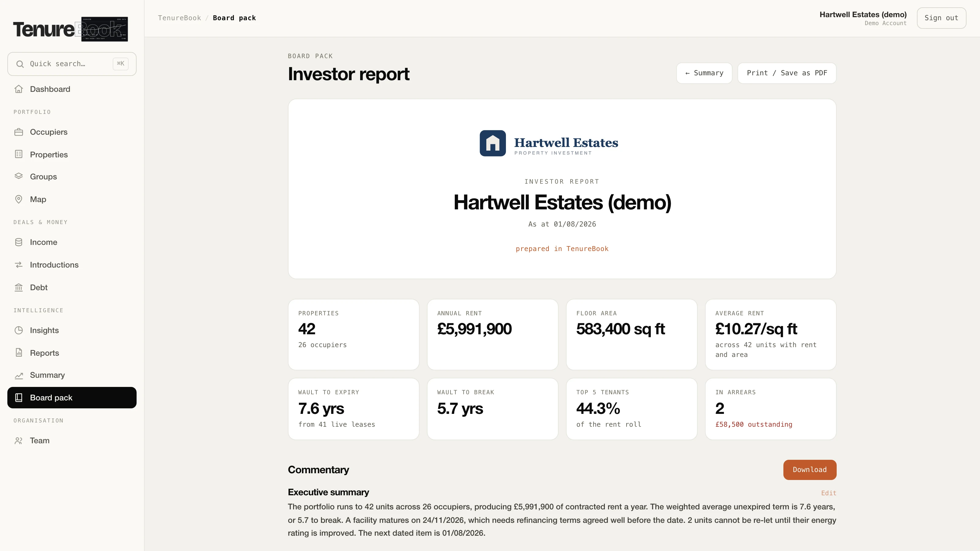Click the Sign out button

941,18
